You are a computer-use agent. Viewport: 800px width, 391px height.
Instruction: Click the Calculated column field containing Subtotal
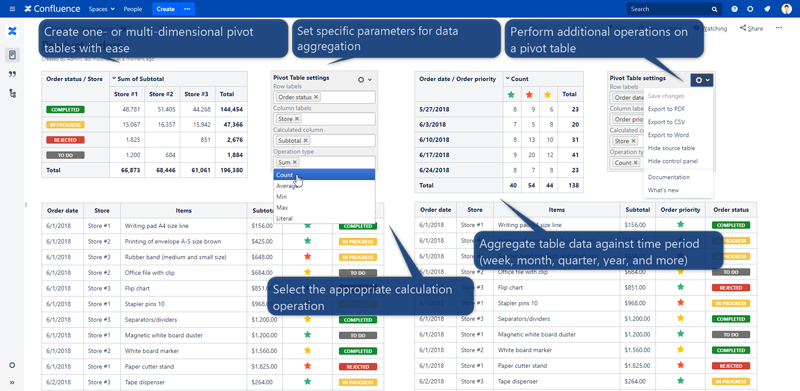coord(324,140)
